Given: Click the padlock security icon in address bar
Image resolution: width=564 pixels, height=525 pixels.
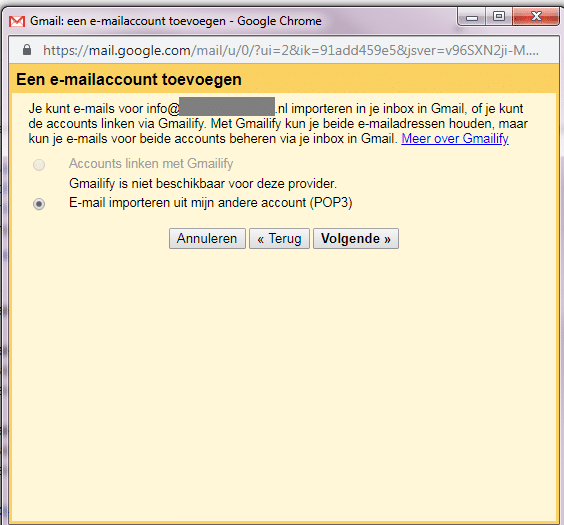Looking at the screenshot, I should pyautogui.click(x=27, y=50).
